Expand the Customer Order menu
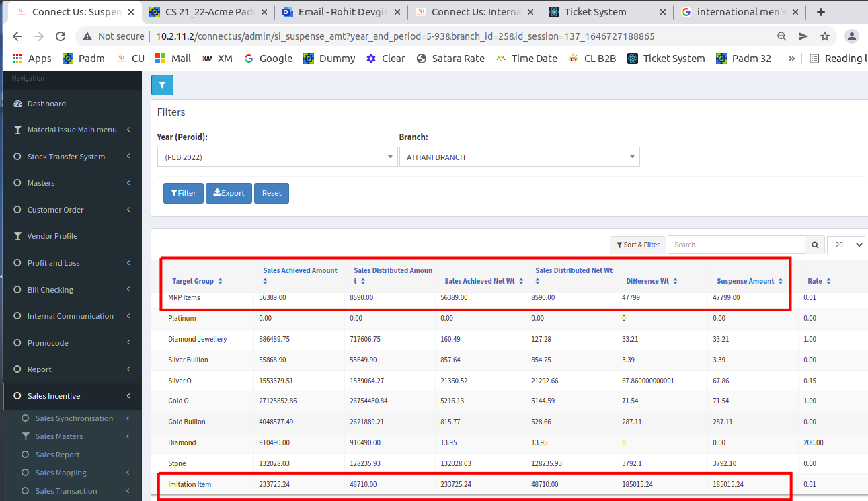The height and width of the screenshot is (501, 868). pos(71,210)
